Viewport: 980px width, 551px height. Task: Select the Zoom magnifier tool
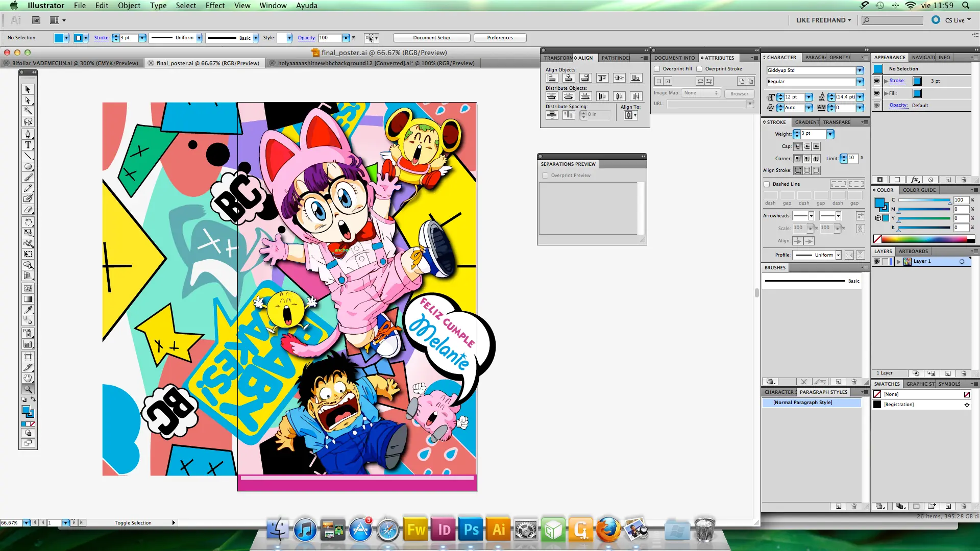[28, 389]
